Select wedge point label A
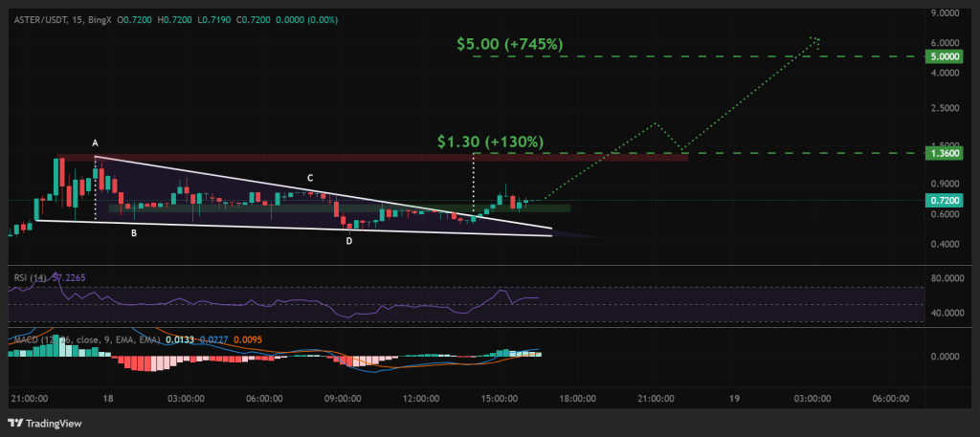Screen dimensions: 980x437 95,143
